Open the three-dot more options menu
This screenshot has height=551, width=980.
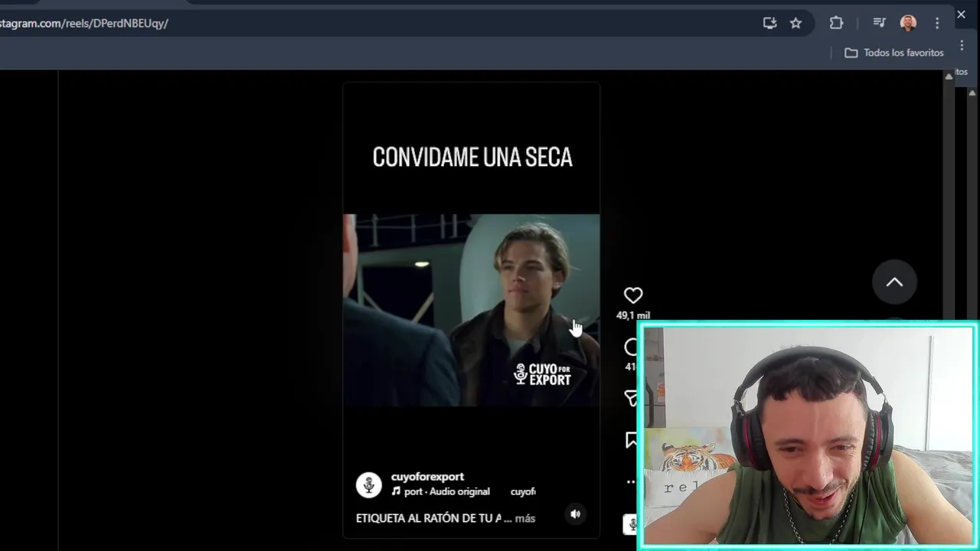632,482
